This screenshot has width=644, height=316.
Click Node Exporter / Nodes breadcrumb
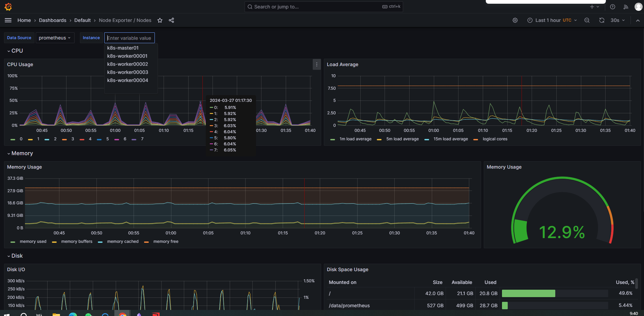point(125,20)
